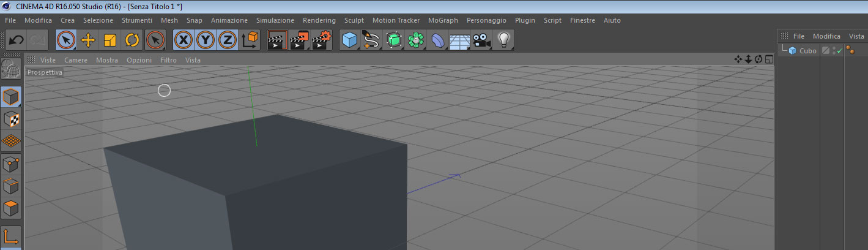Image resolution: width=868 pixels, height=250 pixels.
Task: Open the Personaggio menu
Action: pyautogui.click(x=486, y=20)
